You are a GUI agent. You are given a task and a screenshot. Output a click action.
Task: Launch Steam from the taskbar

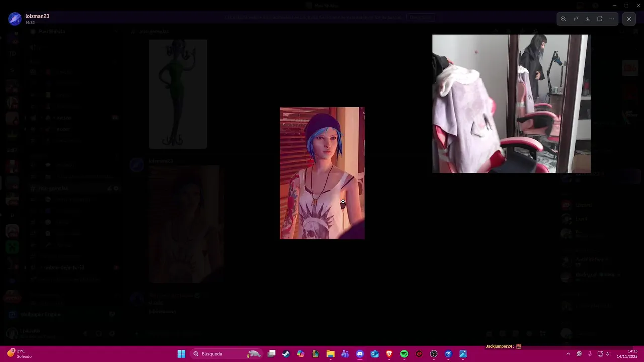click(286, 354)
